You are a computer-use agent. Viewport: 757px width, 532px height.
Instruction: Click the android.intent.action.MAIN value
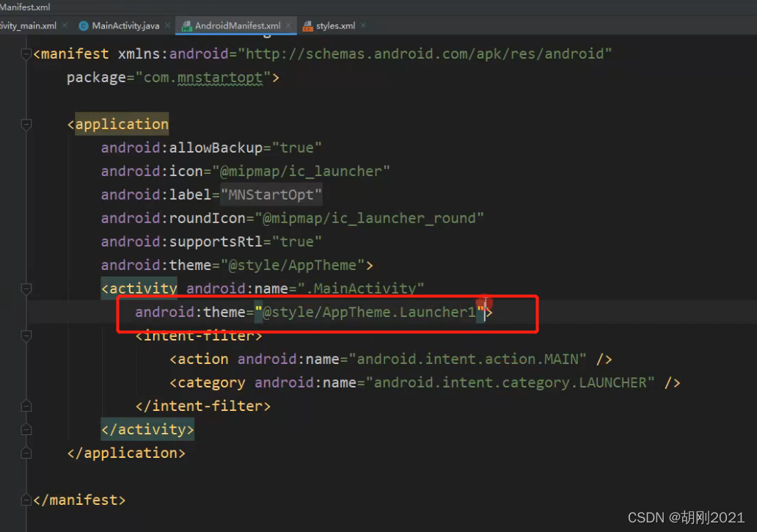tap(467, 359)
